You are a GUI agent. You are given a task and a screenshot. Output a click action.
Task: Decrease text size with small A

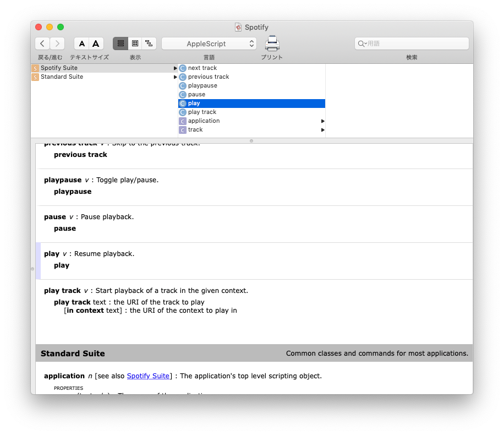pyautogui.click(x=81, y=44)
